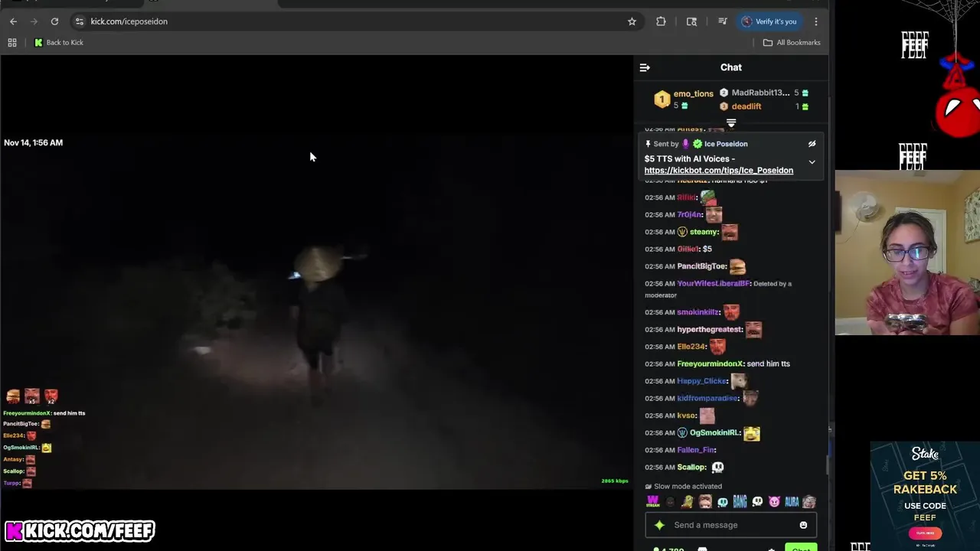Open the All Bookmarks folder

(x=792, y=42)
